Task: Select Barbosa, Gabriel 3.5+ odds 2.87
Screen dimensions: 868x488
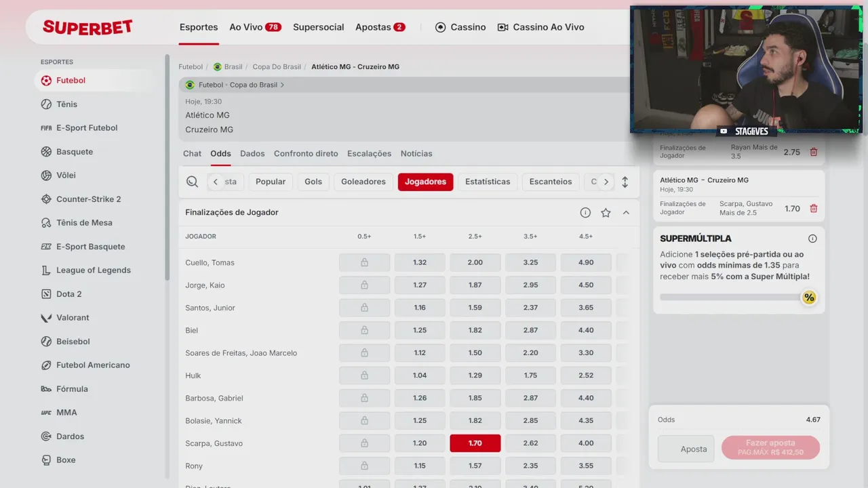Action: (530, 398)
